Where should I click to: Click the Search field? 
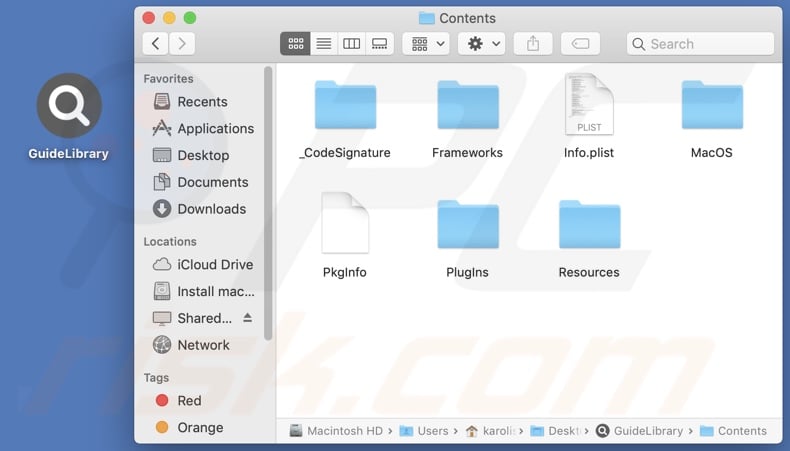tap(700, 44)
